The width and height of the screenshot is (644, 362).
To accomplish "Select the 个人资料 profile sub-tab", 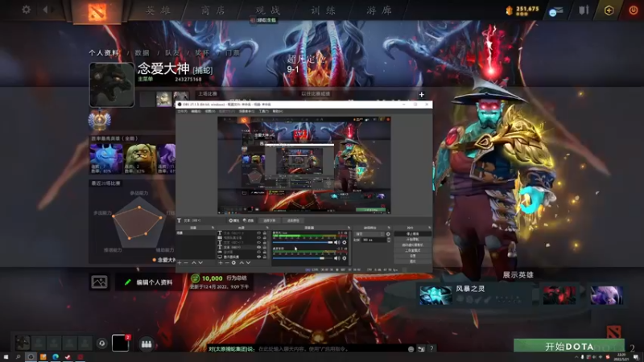I will [105, 52].
